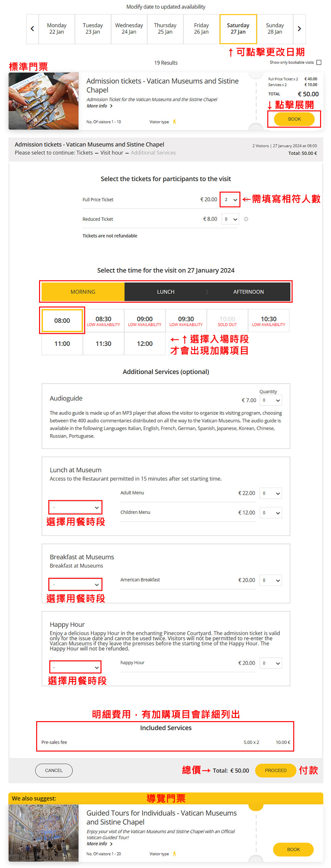Viewport: 331px width, 868px height.
Task: Click Guided Tours for Individuals title
Action: (162, 817)
